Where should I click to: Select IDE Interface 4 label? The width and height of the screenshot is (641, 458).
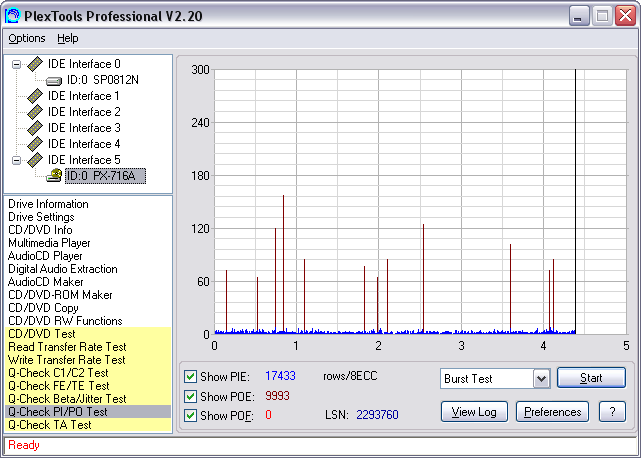(x=84, y=144)
